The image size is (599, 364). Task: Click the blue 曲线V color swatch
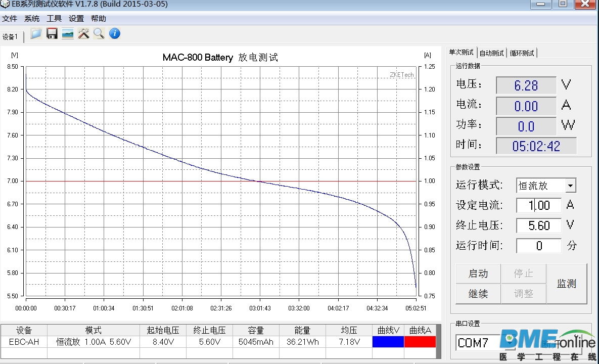[388, 342]
